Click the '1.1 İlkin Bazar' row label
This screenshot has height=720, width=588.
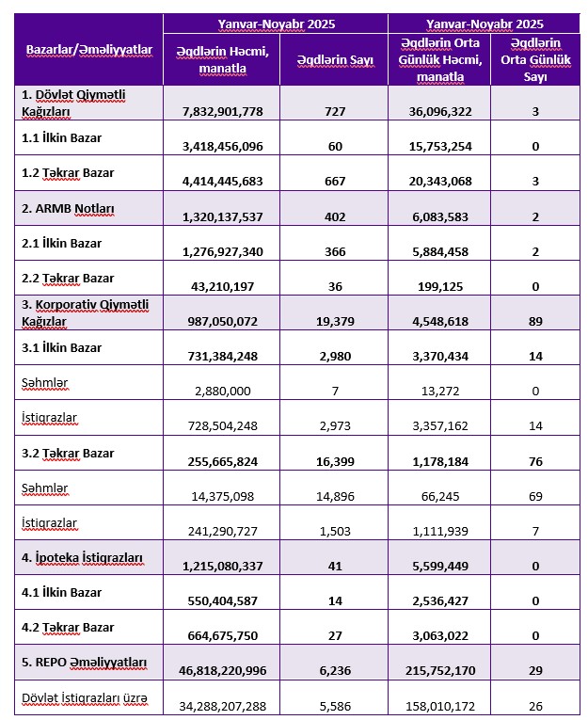tap(61, 138)
